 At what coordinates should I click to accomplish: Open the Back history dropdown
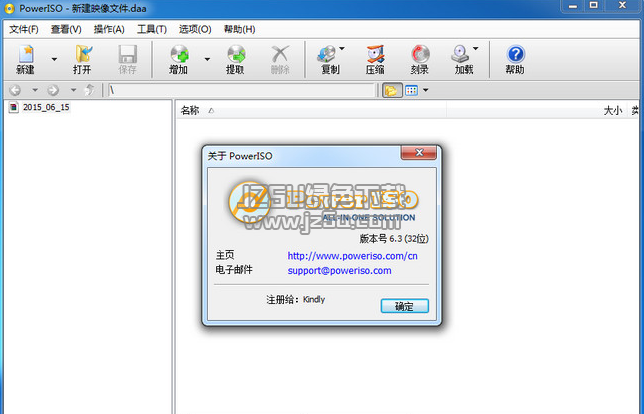tap(35, 90)
